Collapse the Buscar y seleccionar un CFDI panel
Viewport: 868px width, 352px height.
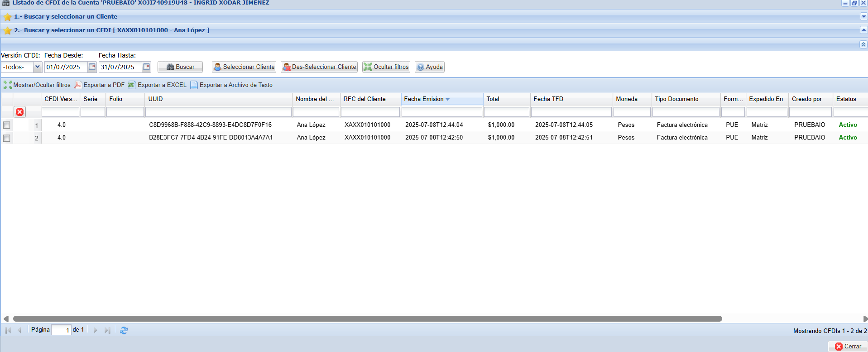pos(863,30)
